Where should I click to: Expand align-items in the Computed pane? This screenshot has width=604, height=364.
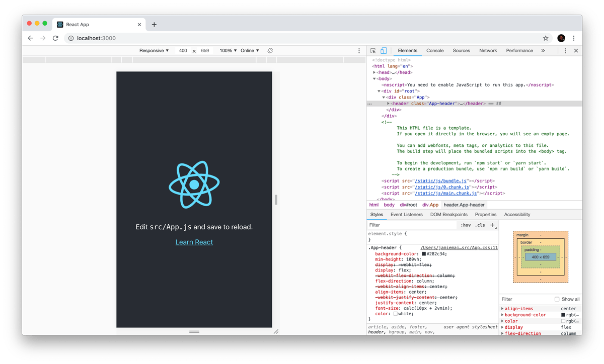pyautogui.click(x=503, y=308)
